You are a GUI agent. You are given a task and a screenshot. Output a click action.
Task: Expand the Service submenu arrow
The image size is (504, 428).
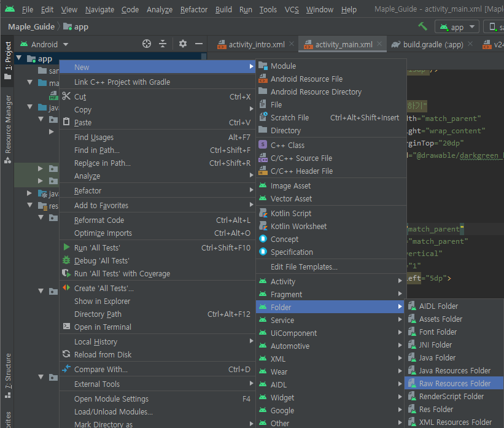click(400, 319)
